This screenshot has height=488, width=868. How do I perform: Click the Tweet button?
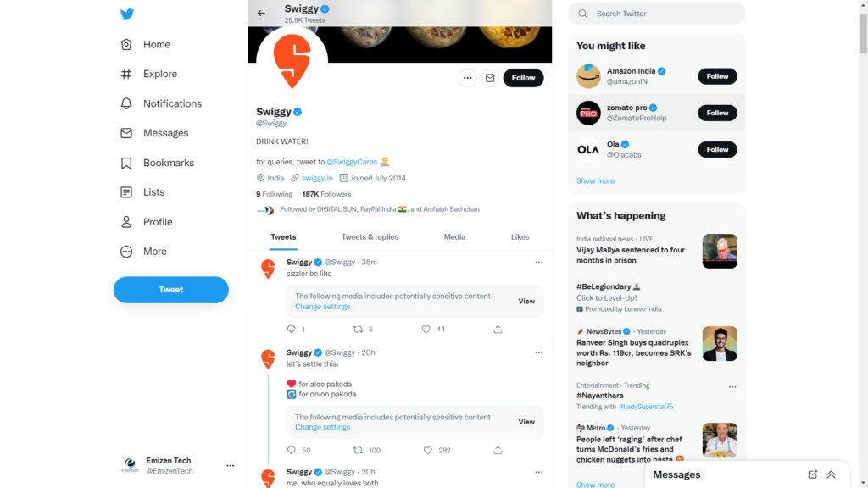tap(170, 289)
